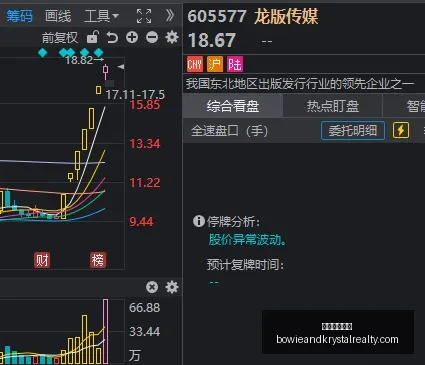Expand the 工具 tools dropdown
The image size is (425, 365).
(101, 16)
